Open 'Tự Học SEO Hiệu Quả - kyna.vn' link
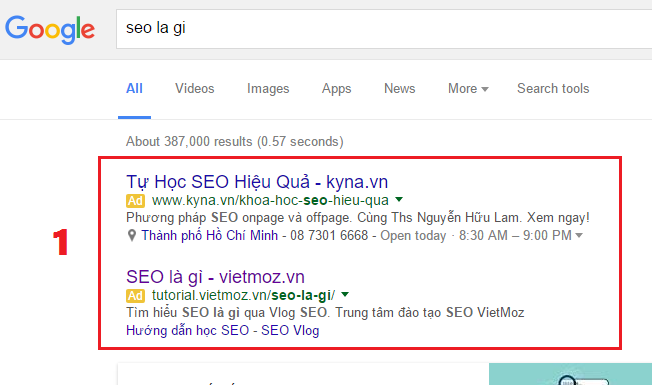 pos(257,182)
